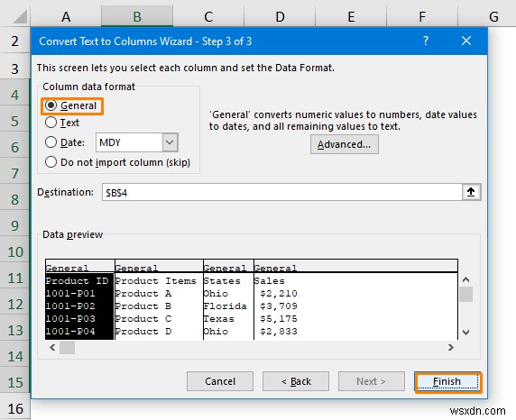Screen dimensions: 516x420
Task: Click the help question mark icon
Action: click(426, 41)
